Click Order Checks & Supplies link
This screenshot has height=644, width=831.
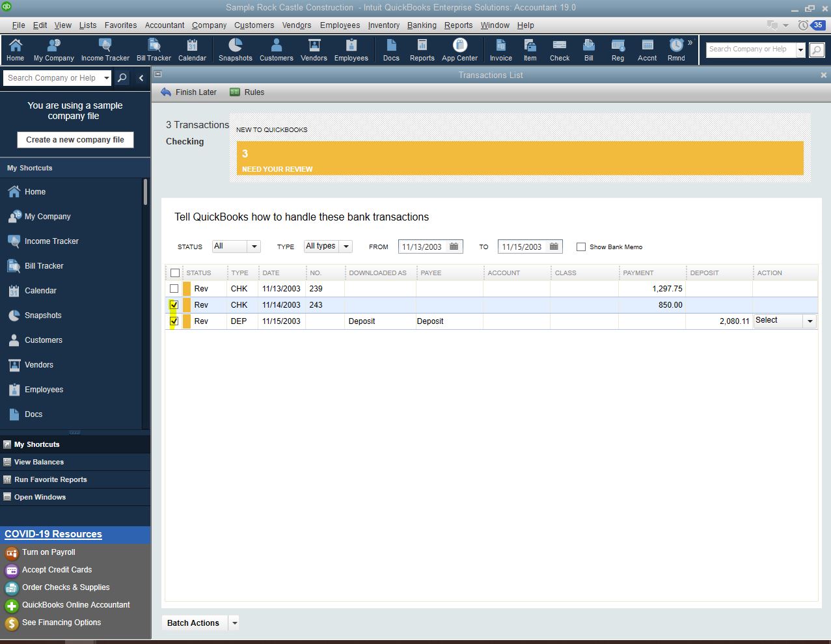click(66, 587)
